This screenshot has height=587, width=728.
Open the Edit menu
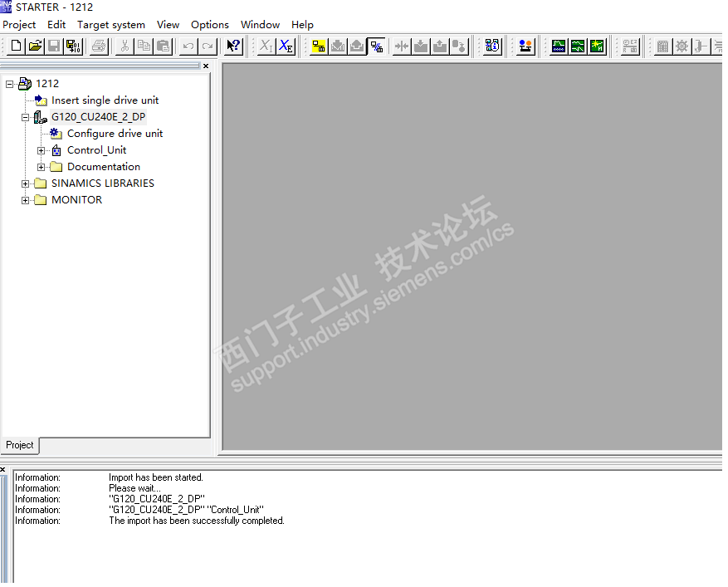point(56,25)
